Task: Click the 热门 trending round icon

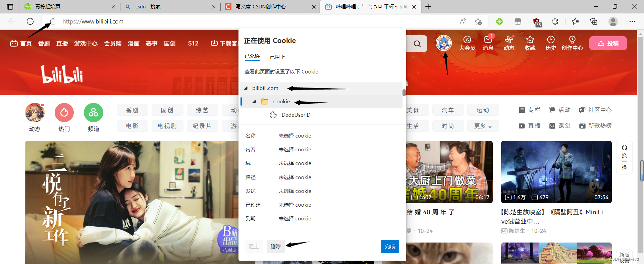Action: [64, 113]
